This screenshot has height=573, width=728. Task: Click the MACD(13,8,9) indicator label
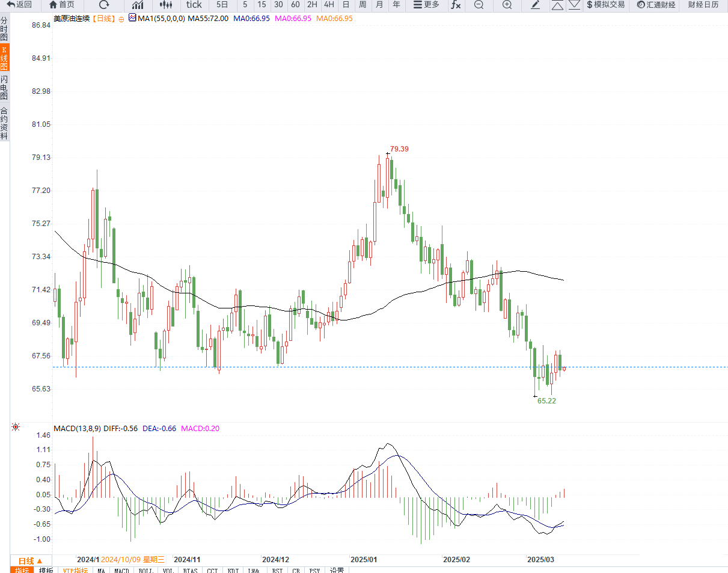(78, 428)
